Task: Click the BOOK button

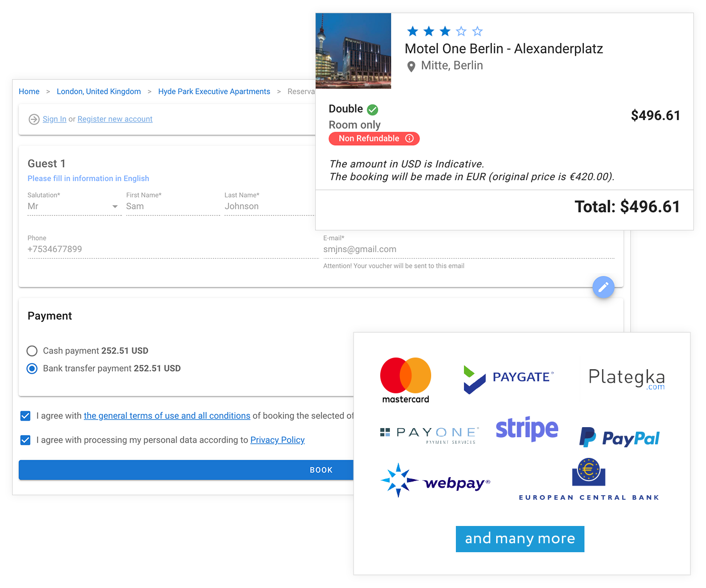Action: point(186,470)
